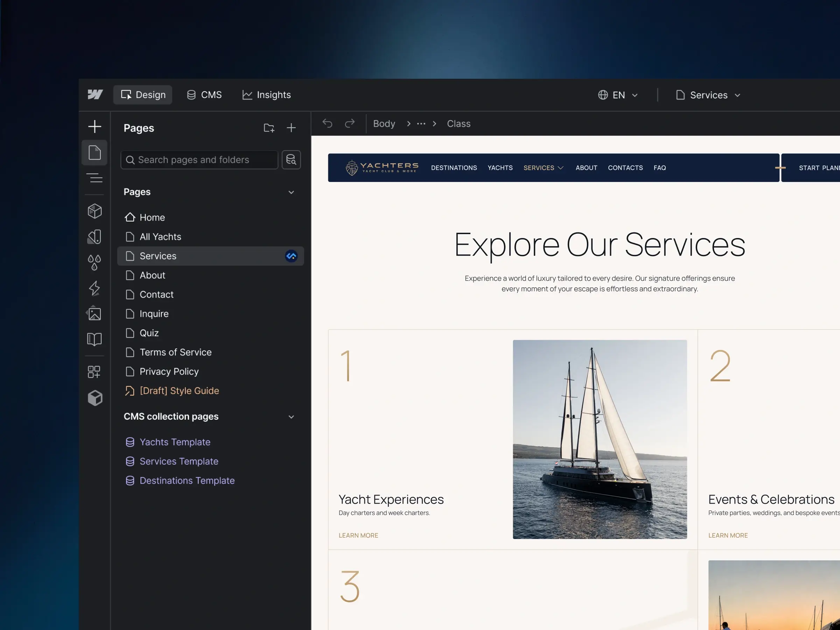Click the Class breadcrumb

pos(458,124)
